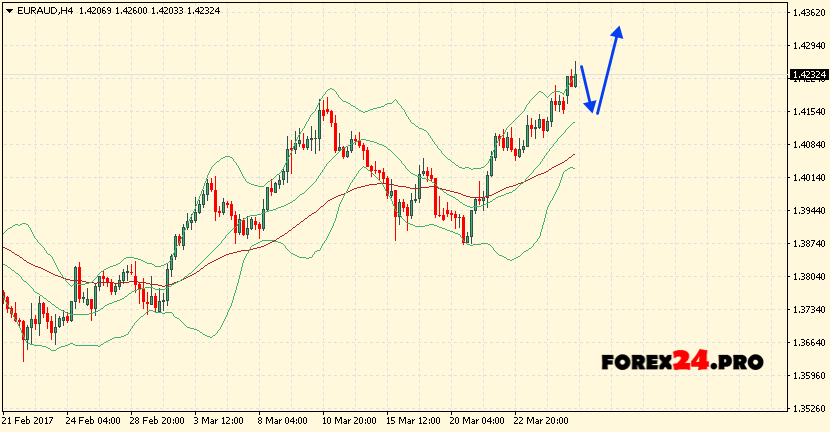Viewport: 830px width, 432px height.
Task: Click the triangle arrow beside EURAUD,H4
Action: [7, 10]
